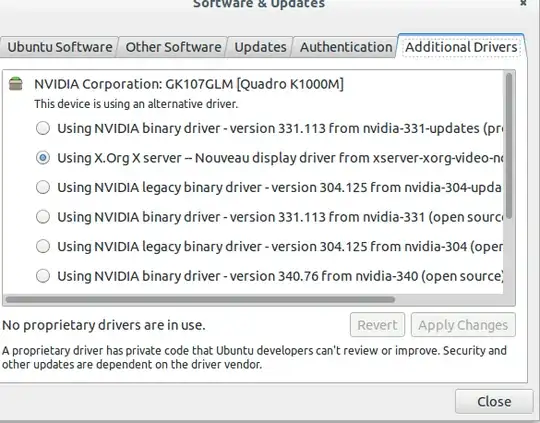540x423 pixels.
Task: Close the Software & Updates dialog
Action: pyautogui.click(x=494, y=402)
